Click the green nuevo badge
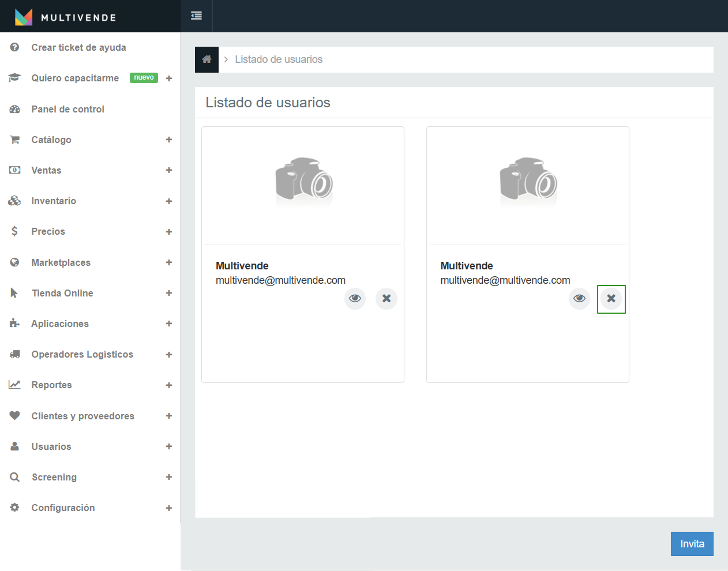The width and height of the screenshot is (728, 571). click(x=144, y=78)
